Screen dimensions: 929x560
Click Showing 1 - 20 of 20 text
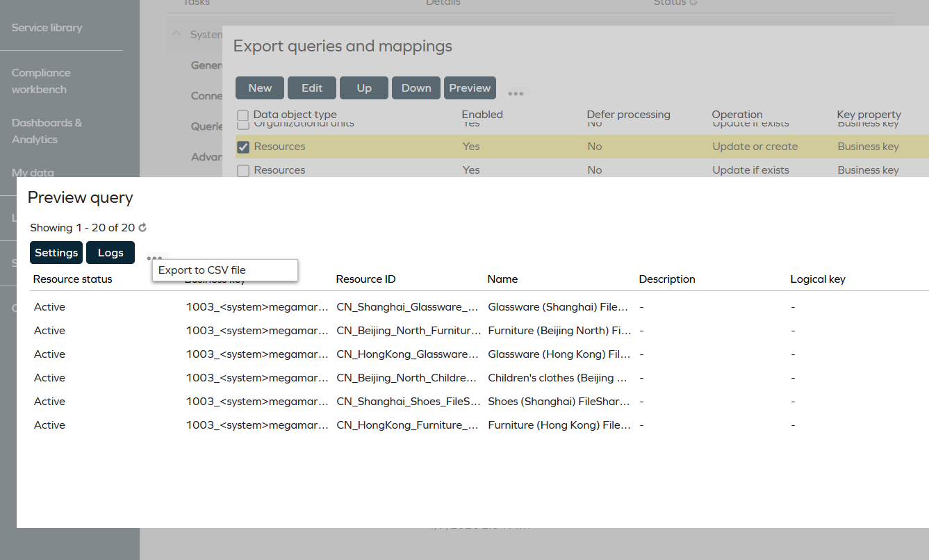pos(83,228)
